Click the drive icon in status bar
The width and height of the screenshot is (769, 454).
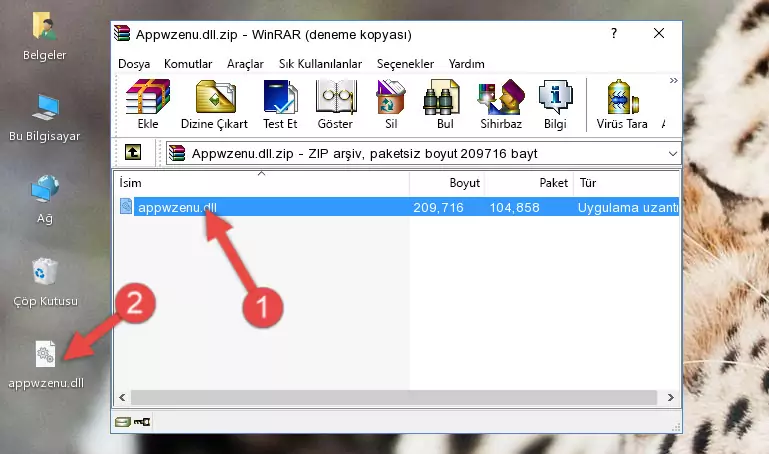tap(123, 422)
